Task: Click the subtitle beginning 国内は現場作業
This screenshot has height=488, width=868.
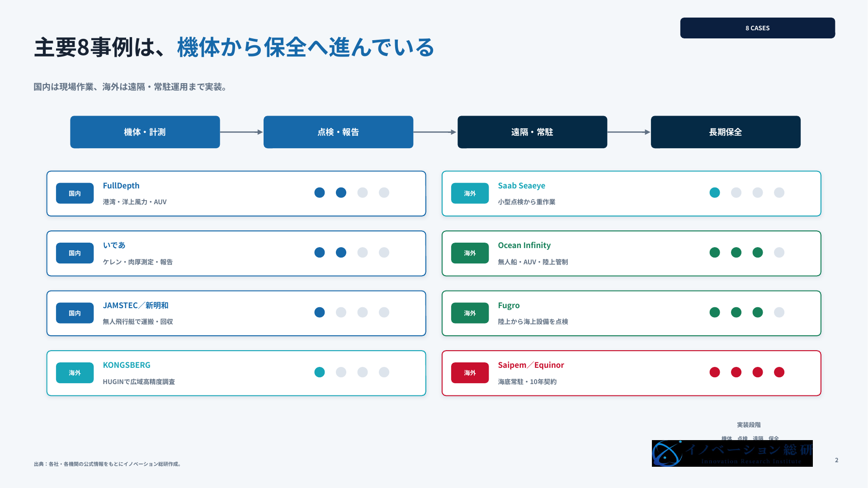Action: (x=131, y=87)
